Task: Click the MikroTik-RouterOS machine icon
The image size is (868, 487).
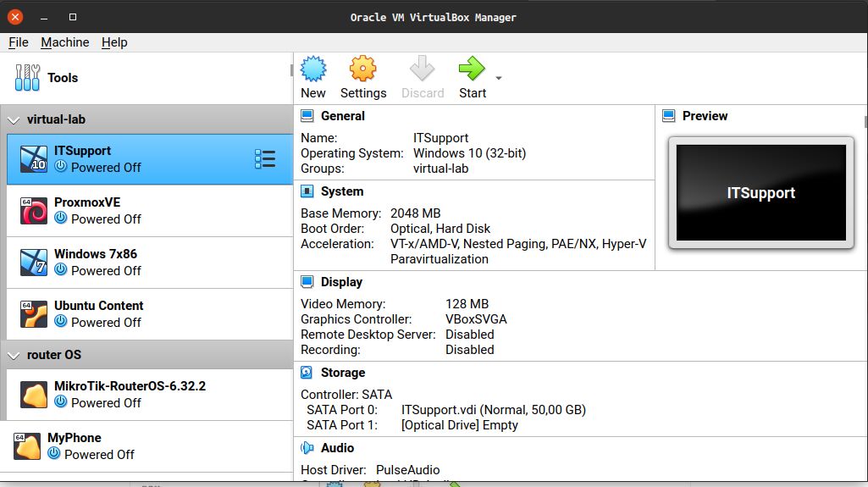Action: (x=34, y=395)
